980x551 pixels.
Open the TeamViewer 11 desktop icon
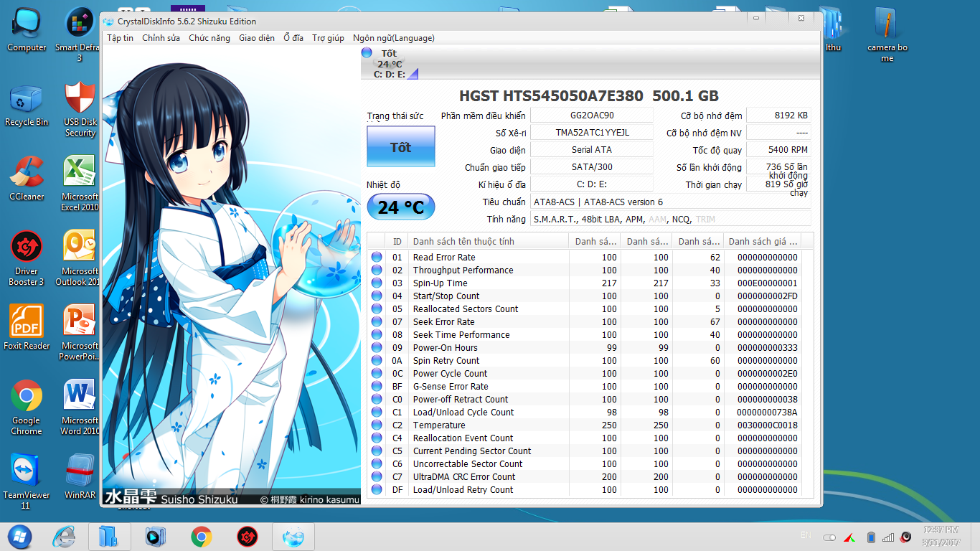[x=27, y=482]
